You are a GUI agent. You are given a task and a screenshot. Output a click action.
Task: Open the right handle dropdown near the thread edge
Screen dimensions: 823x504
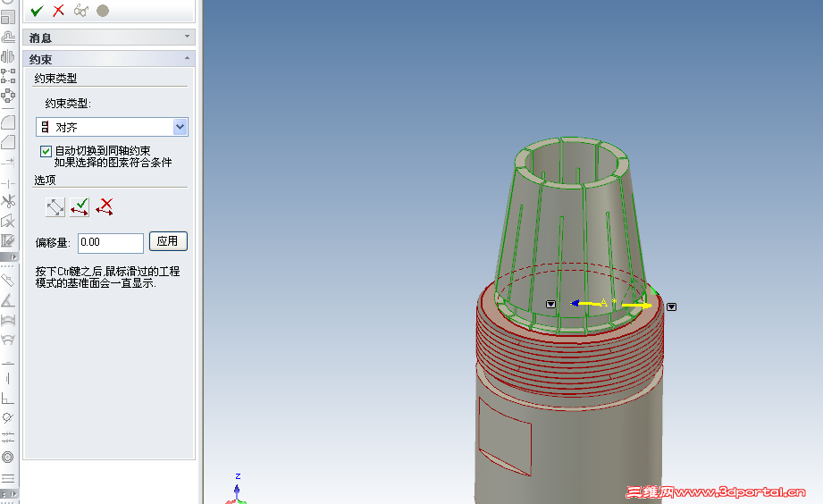671,307
